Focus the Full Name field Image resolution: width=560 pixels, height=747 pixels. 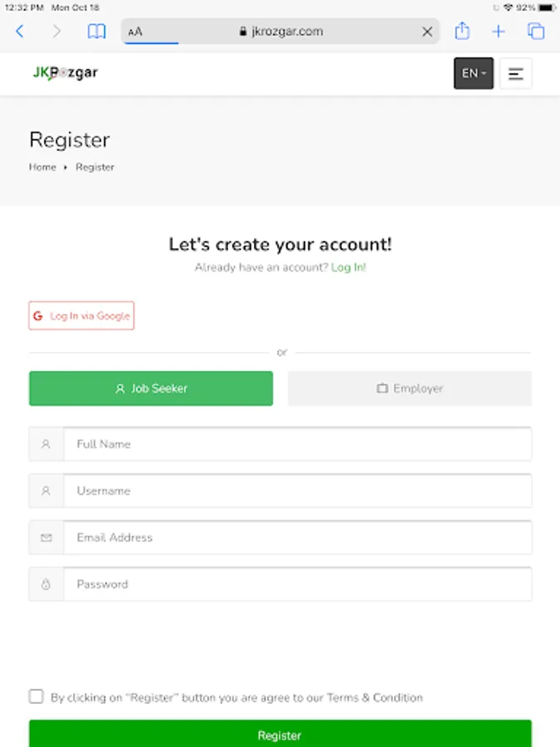(x=297, y=444)
